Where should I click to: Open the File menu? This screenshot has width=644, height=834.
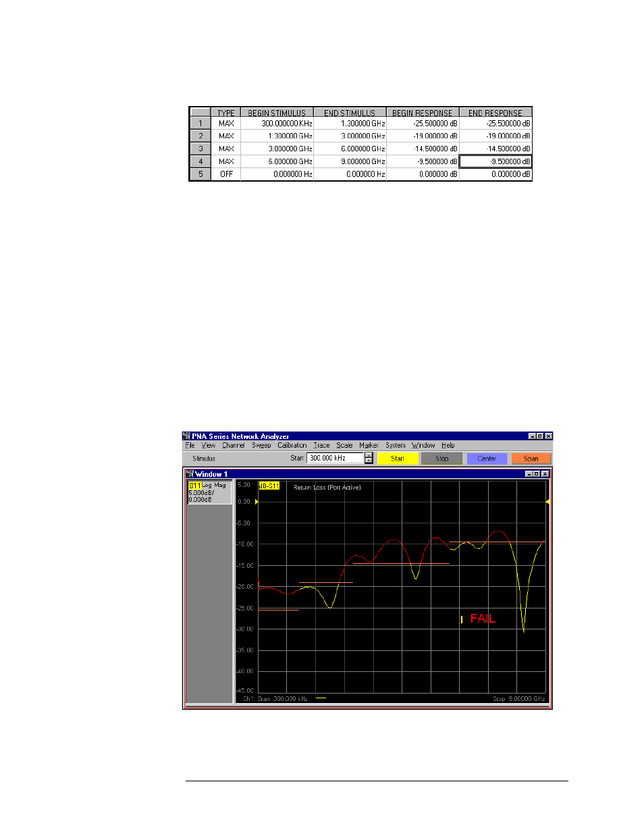(x=190, y=445)
